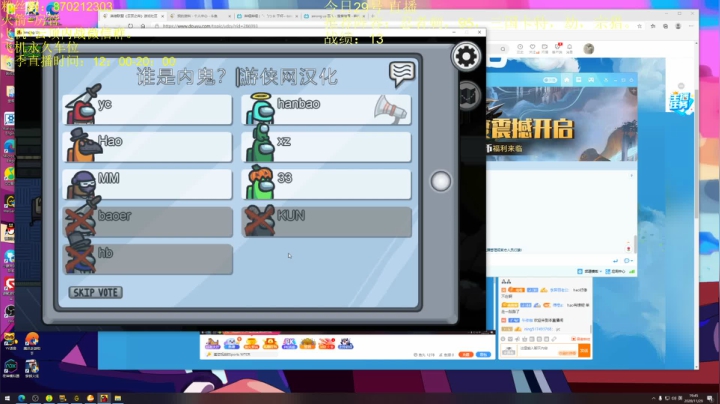Click the SKIP VOTE button
The image size is (720, 404).
tap(96, 292)
